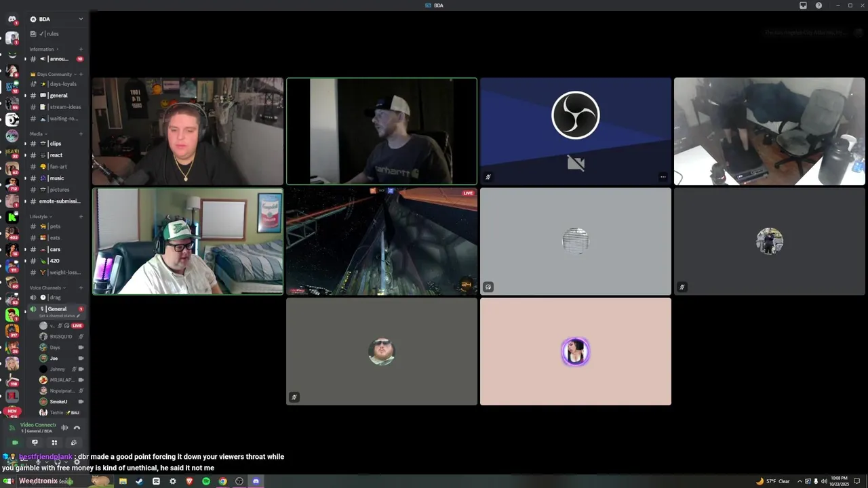Image resolution: width=868 pixels, height=488 pixels.
Task: Click the LIVE badge on streaming user
Action: pyautogui.click(x=77, y=326)
